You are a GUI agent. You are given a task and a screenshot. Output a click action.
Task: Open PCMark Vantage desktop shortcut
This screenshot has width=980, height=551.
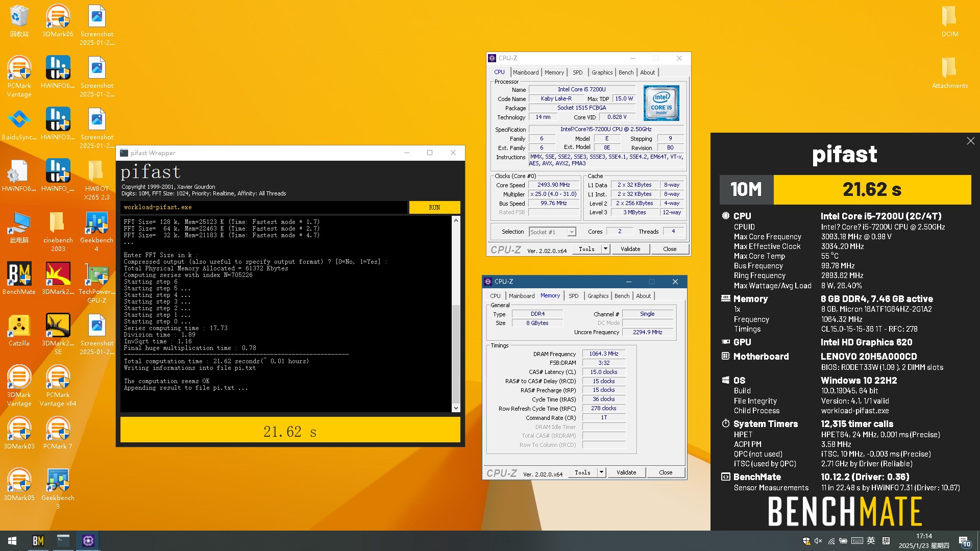tap(19, 77)
